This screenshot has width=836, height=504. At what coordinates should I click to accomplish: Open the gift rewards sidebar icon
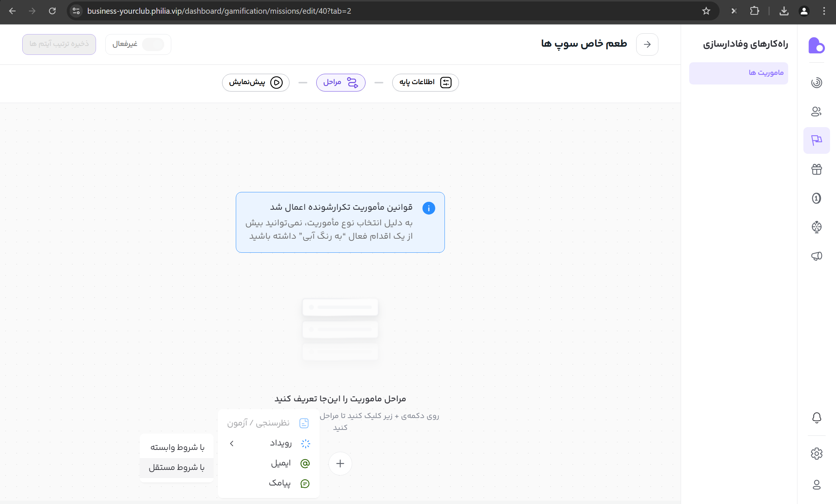(816, 169)
